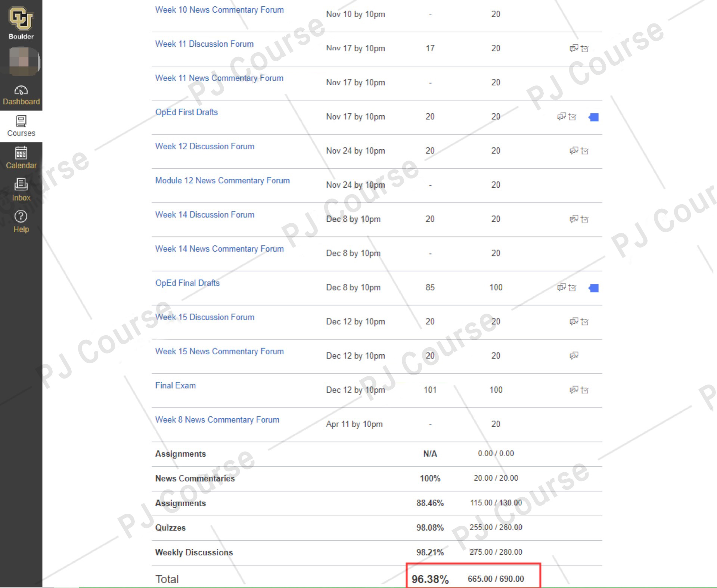Select Week 11 Discussion Forum score 17
This screenshot has height=588, width=717.
(430, 48)
